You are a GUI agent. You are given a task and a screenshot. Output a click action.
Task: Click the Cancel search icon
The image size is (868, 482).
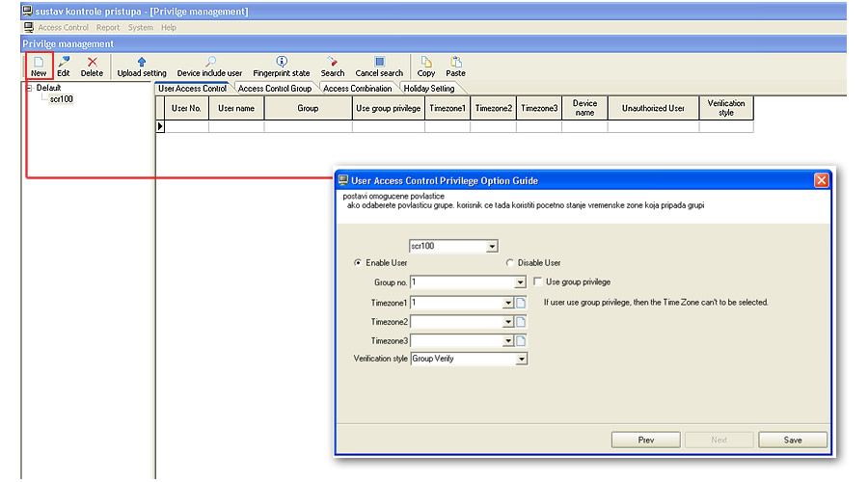(379, 66)
